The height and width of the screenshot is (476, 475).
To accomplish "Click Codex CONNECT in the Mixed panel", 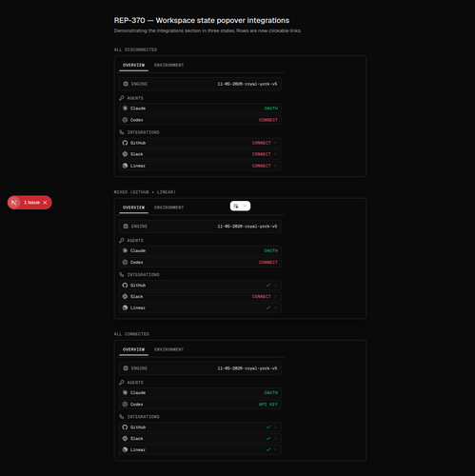I will tap(268, 263).
